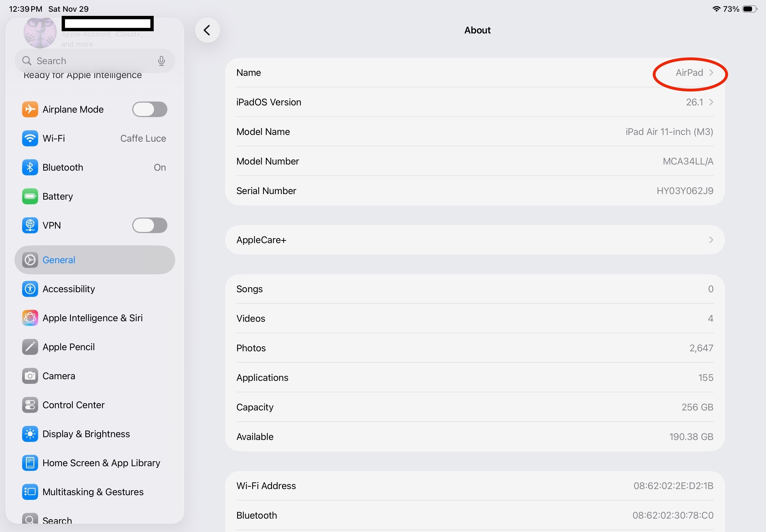Click the green Battery icon
The image size is (766, 532).
[x=30, y=196]
